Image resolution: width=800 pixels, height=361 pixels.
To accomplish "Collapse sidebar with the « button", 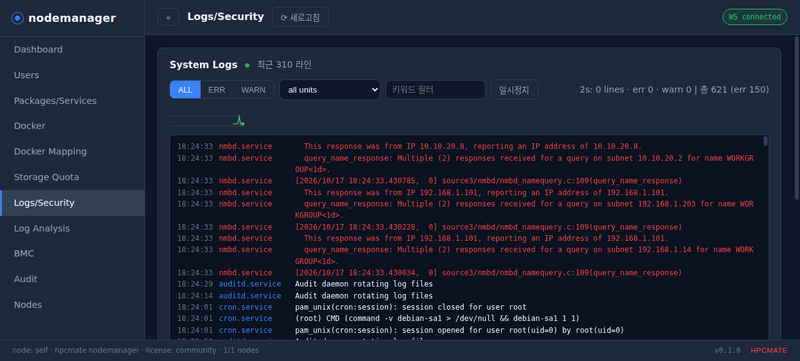I will point(168,17).
